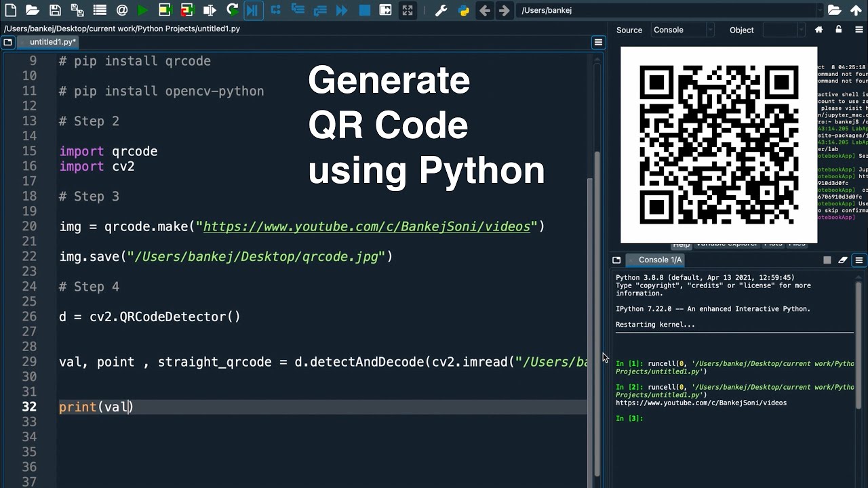Click the @ symbol finder icon
The width and height of the screenshot is (868, 488).
pyautogui.click(x=122, y=10)
